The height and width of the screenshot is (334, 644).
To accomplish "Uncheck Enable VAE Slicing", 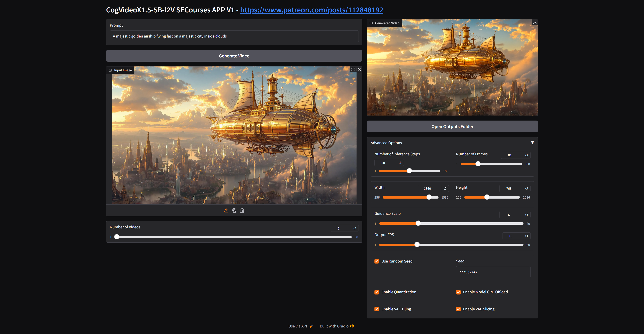I will (458, 309).
